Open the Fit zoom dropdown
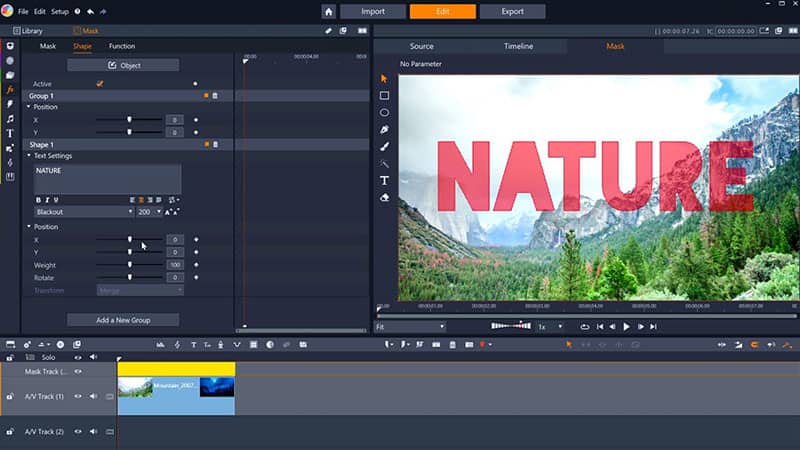 tap(410, 326)
